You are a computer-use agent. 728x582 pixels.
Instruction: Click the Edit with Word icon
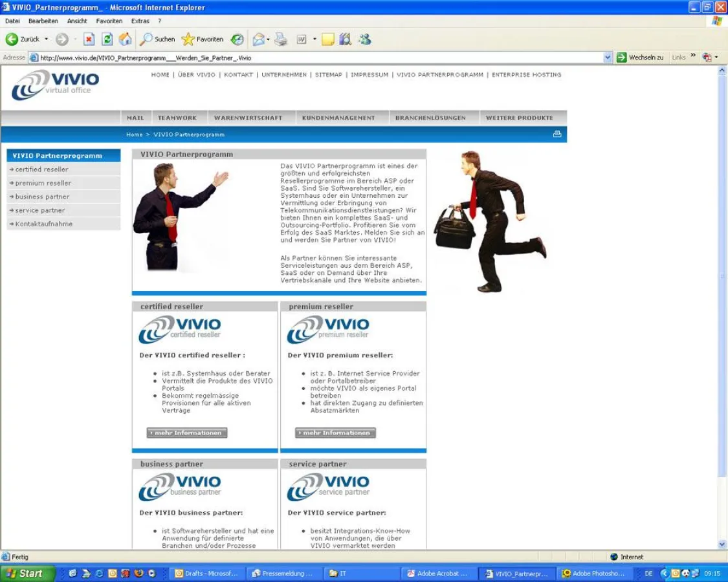click(x=300, y=39)
